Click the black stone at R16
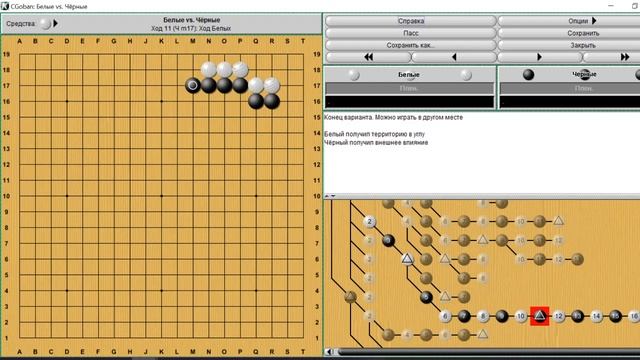 [272, 101]
